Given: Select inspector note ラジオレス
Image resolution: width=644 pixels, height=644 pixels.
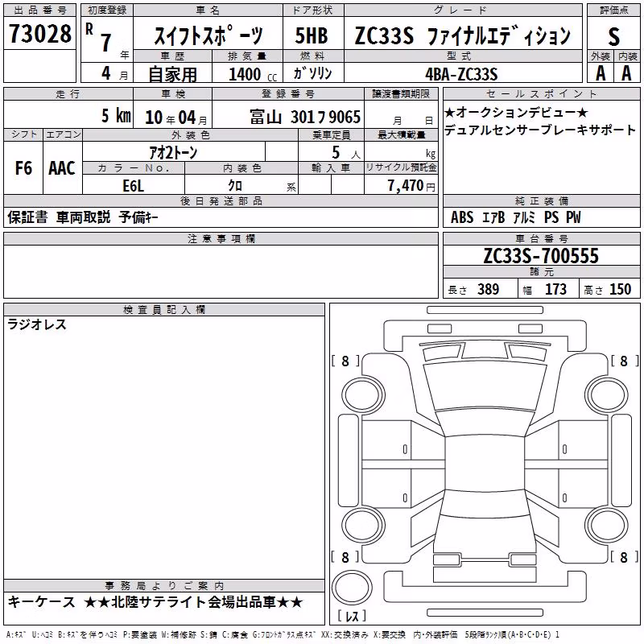Looking at the screenshot, I should [37, 324].
